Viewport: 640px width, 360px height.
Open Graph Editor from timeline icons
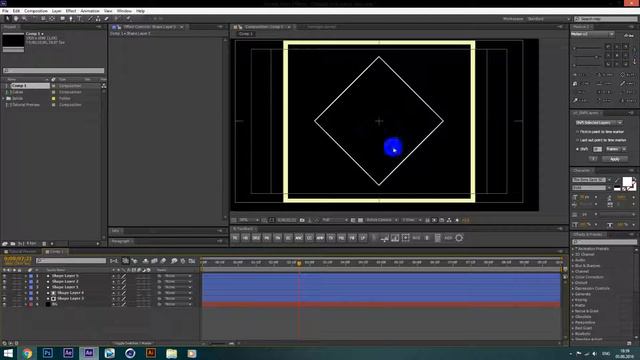[192, 261]
